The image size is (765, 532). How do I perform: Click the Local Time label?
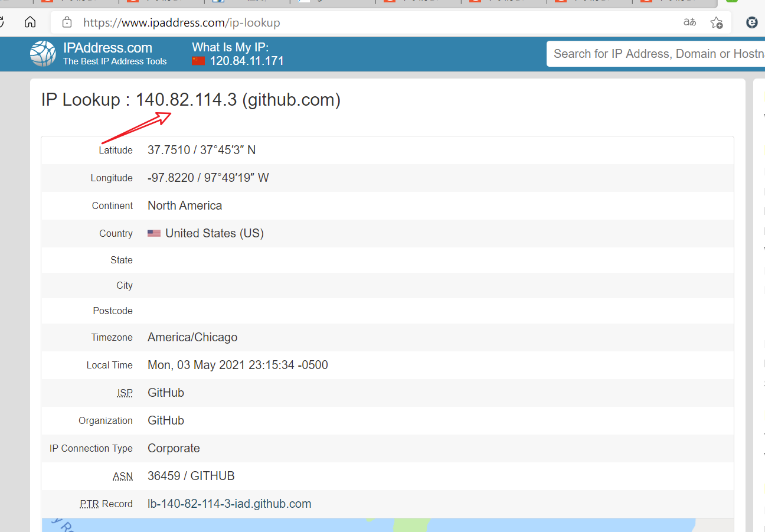click(110, 365)
